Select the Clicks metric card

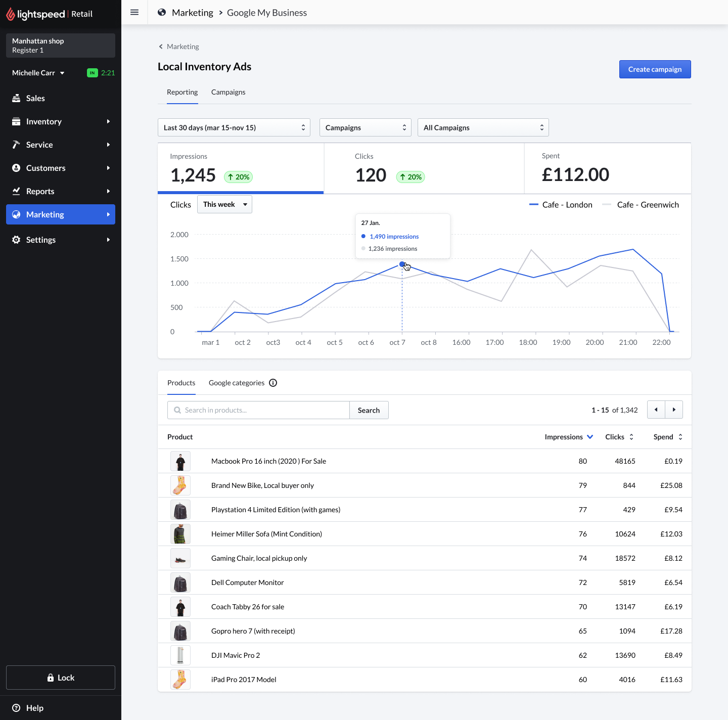pyautogui.click(x=424, y=168)
